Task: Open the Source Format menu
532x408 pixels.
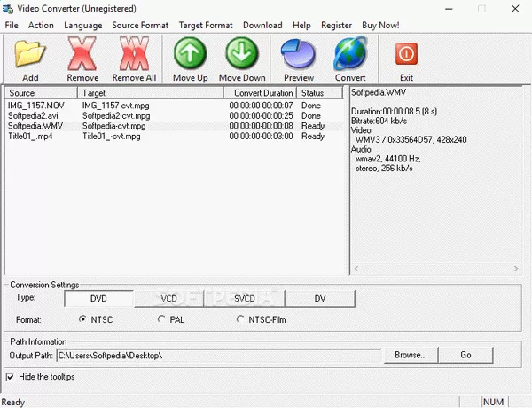Action: click(140, 26)
